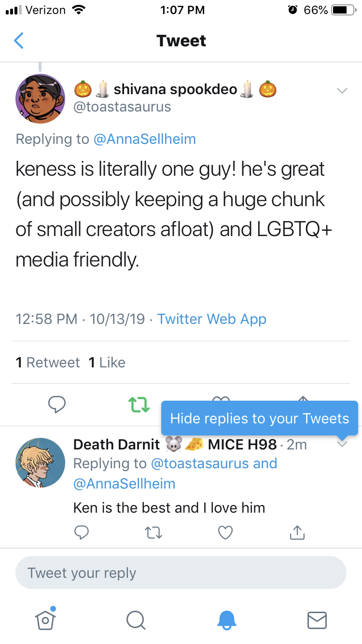
Task: Share Death Darnit's reply
Action: (x=297, y=532)
